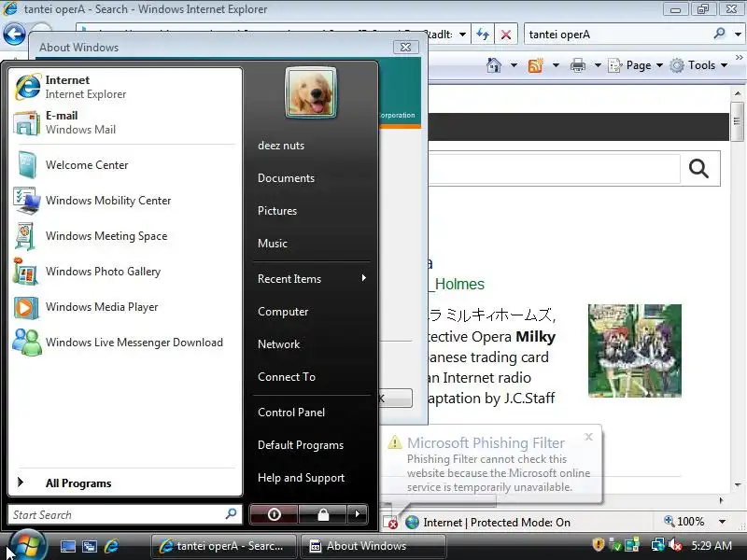Launch Windows Meeting Space
Viewport: 747px width, 560px height.
click(125, 236)
